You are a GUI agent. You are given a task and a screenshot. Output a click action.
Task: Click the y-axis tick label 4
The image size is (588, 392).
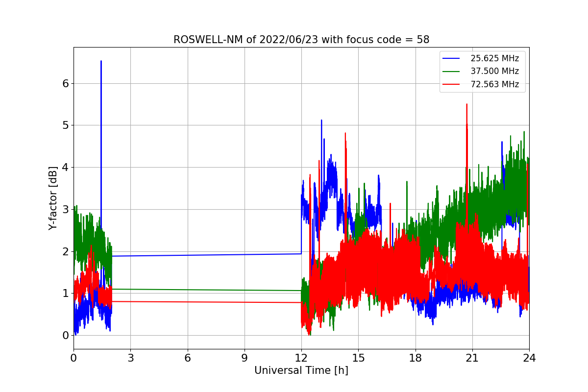pyautogui.click(x=65, y=168)
